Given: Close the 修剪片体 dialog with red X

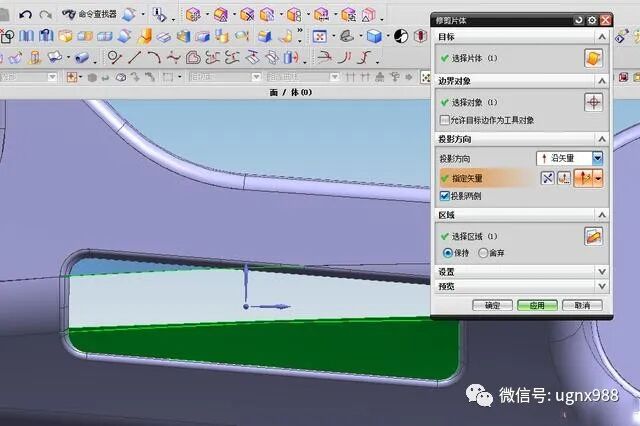Looking at the screenshot, I should click(606, 20).
